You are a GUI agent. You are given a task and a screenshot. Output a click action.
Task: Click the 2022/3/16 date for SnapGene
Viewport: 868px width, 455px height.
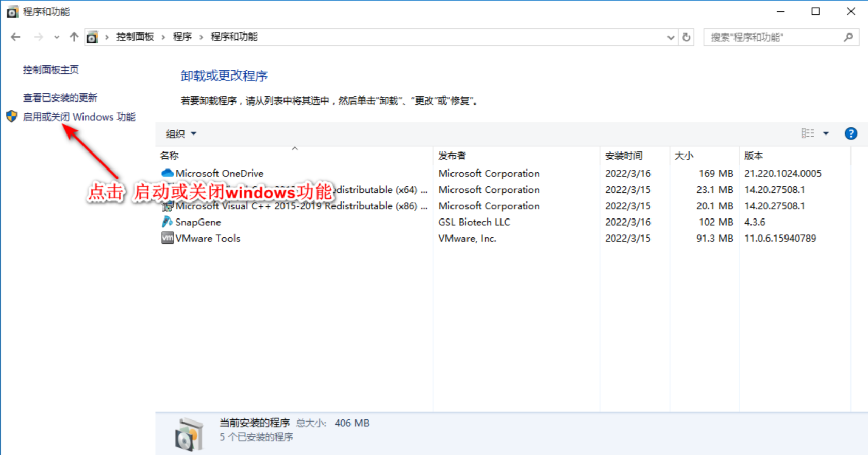pyautogui.click(x=628, y=222)
